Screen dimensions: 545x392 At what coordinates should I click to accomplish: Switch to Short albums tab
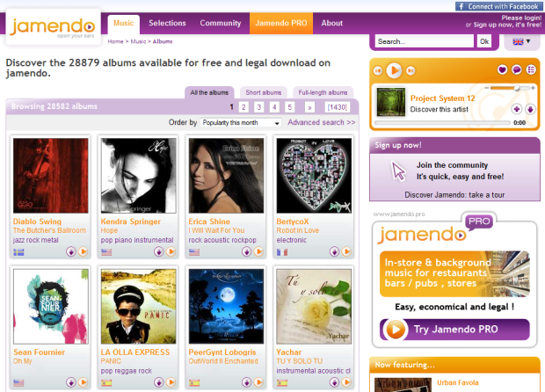pyautogui.click(x=264, y=92)
